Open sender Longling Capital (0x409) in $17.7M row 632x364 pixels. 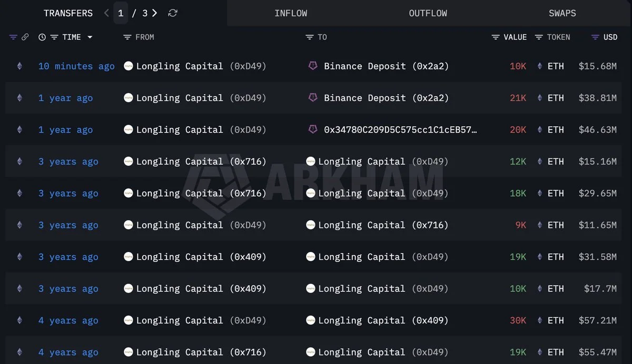tap(201, 289)
